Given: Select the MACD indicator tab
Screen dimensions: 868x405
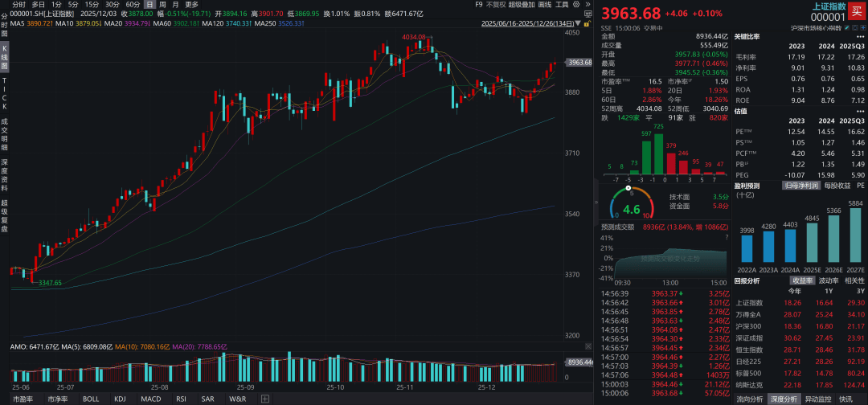Looking at the screenshot, I should tap(151, 399).
